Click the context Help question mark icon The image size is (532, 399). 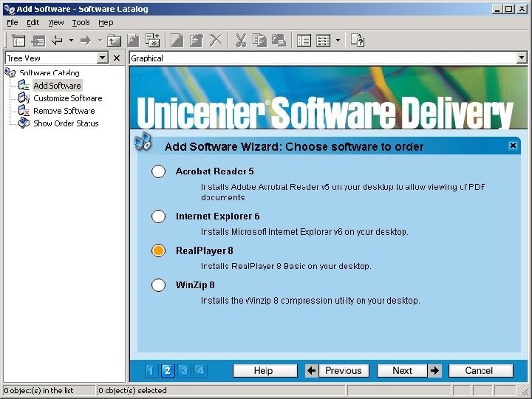(x=358, y=40)
